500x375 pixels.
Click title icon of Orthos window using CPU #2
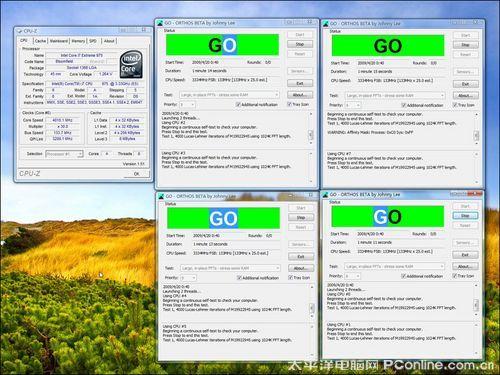pos(160,23)
